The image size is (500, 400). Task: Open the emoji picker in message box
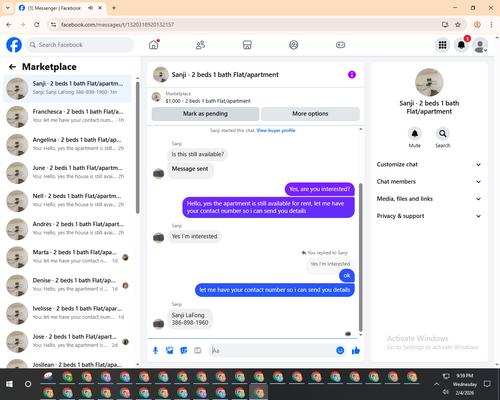pos(340,350)
